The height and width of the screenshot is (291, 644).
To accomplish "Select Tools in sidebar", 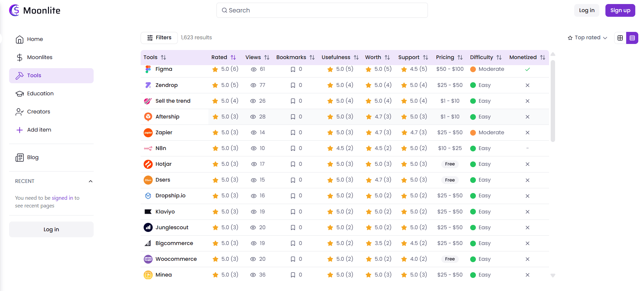I will [51, 76].
